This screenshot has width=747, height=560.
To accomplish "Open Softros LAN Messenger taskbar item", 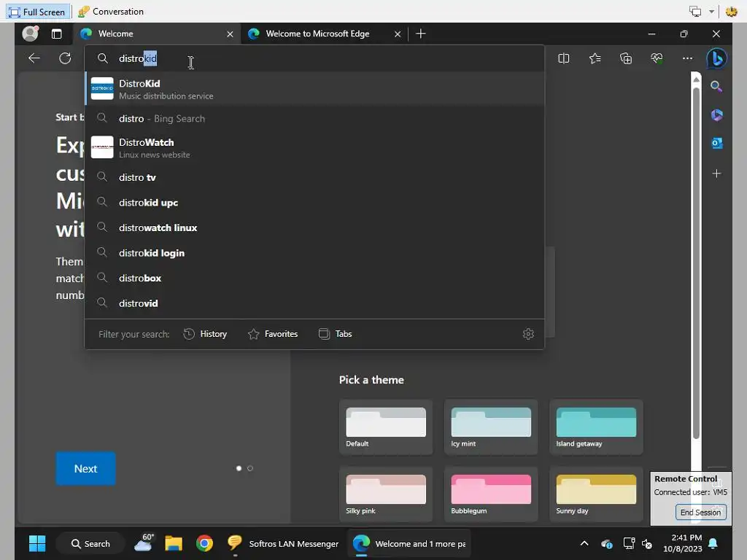I will coord(283,543).
